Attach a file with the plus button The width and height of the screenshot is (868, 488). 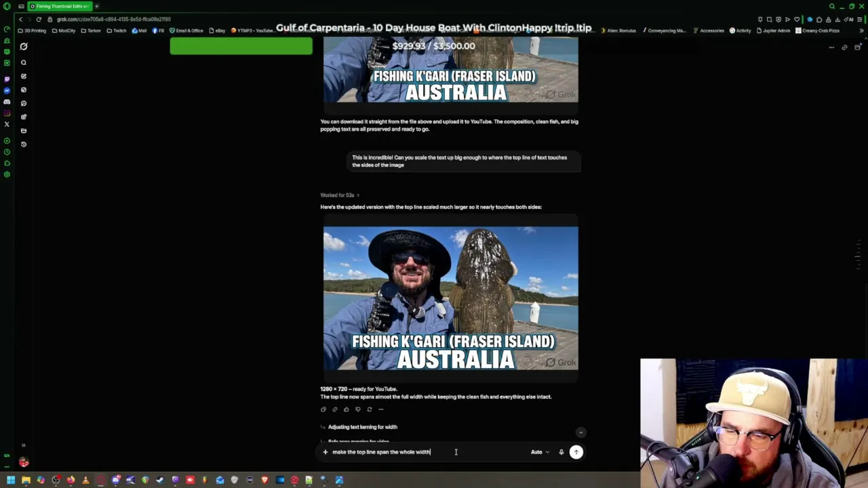[x=325, y=452]
